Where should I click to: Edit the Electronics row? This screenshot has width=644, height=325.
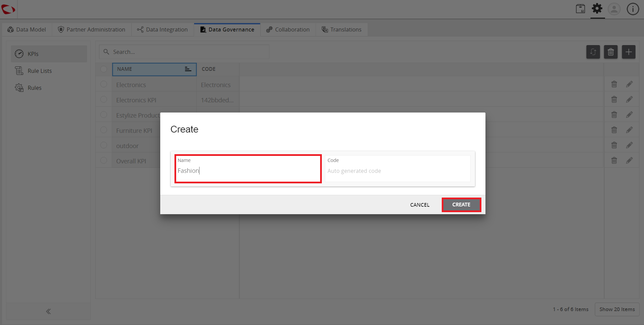pos(629,84)
